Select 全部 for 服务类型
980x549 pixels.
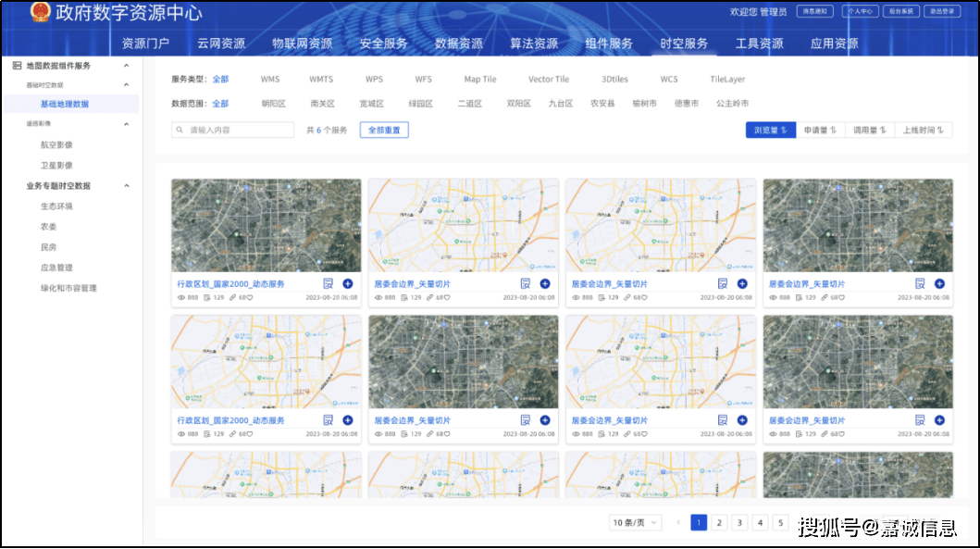coord(220,80)
